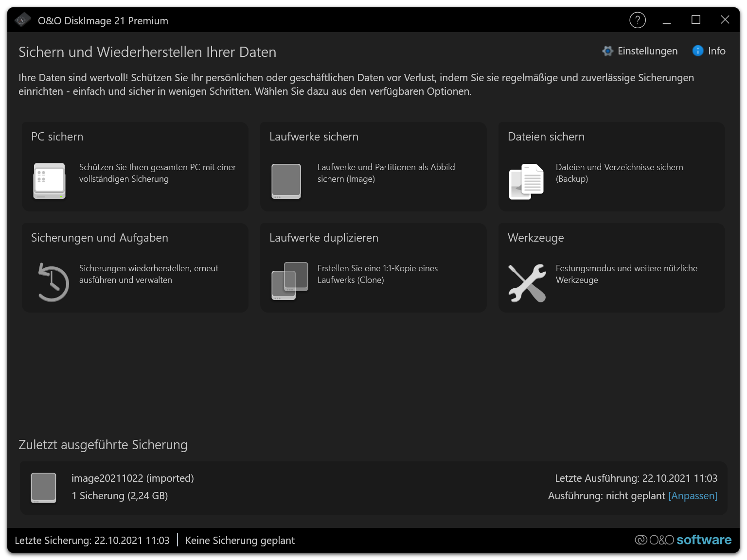Click 'Sichern und Wiederherstellen Ihrer Daten' title
Image resolution: width=747 pixels, height=560 pixels.
click(x=147, y=52)
